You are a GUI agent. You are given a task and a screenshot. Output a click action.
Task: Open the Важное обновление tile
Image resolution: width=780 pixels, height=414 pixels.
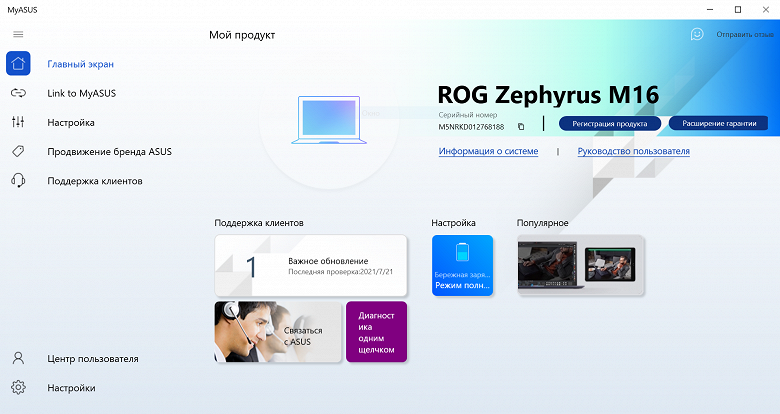click(x=311, y=266)
